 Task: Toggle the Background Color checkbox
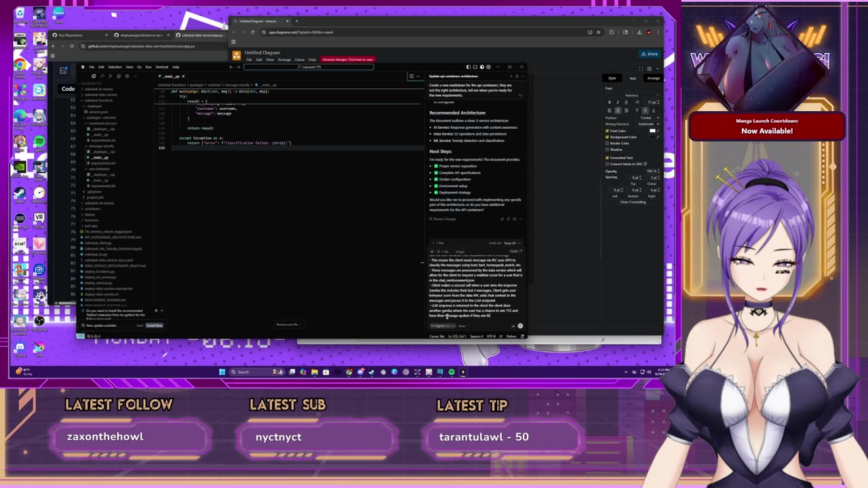[x=607, y=137]
